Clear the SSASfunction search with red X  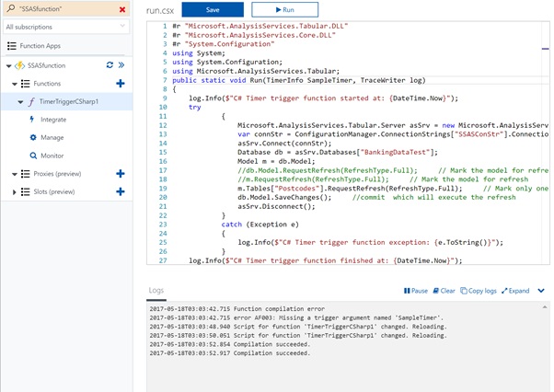tap(122, 9)
